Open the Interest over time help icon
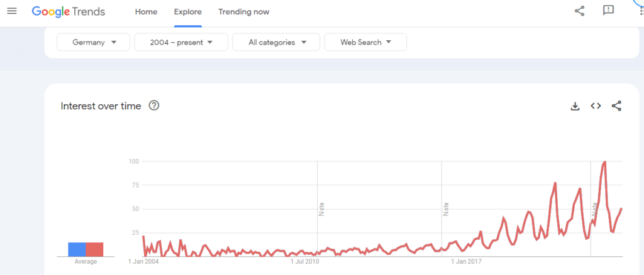 coord(153,105)
